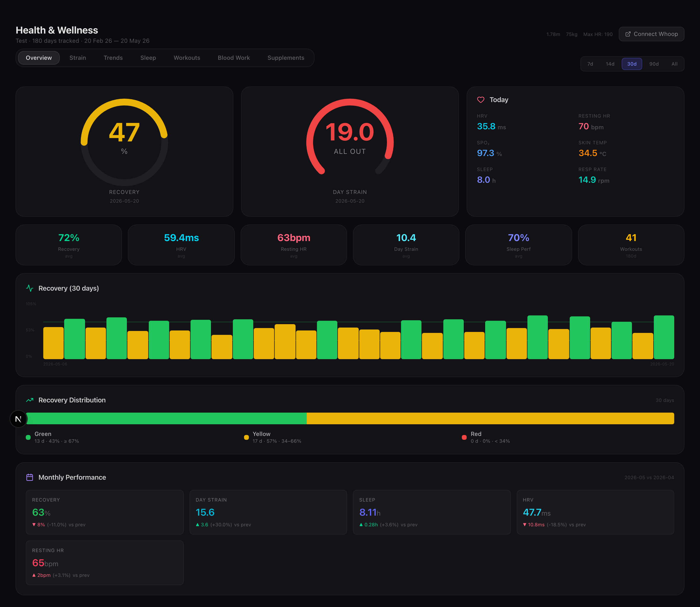The width and height of the screenshot is (700, 607).
Task: Click the 13 d · 43% · ≥ 67% legend text
Action: (57, 441)
